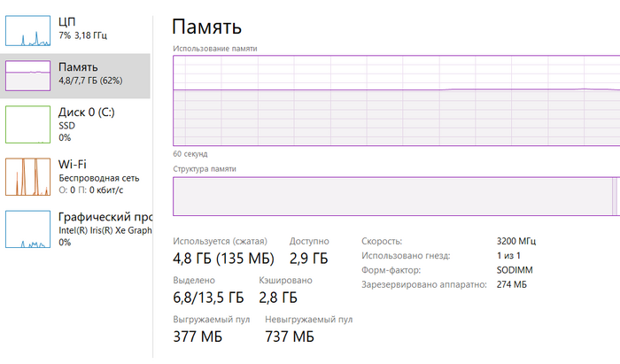Select the Выделено 6,8/13,5 ГБ value
620x364 pixels.
[208, 297]
